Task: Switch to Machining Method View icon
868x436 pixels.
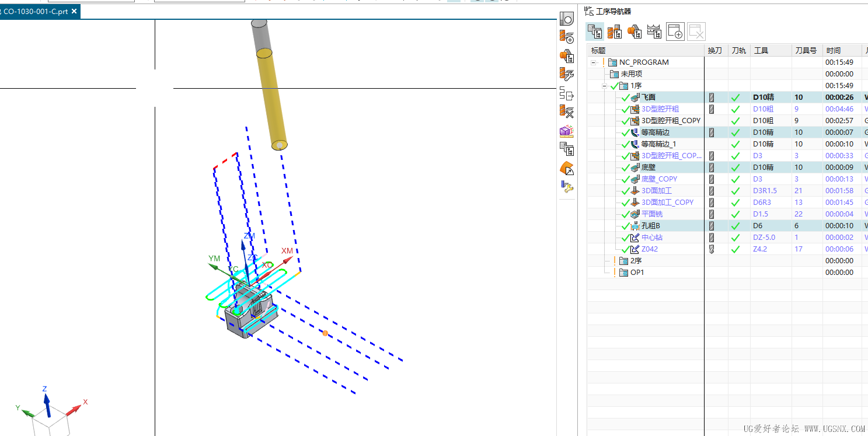Action: tap(654, 32)
